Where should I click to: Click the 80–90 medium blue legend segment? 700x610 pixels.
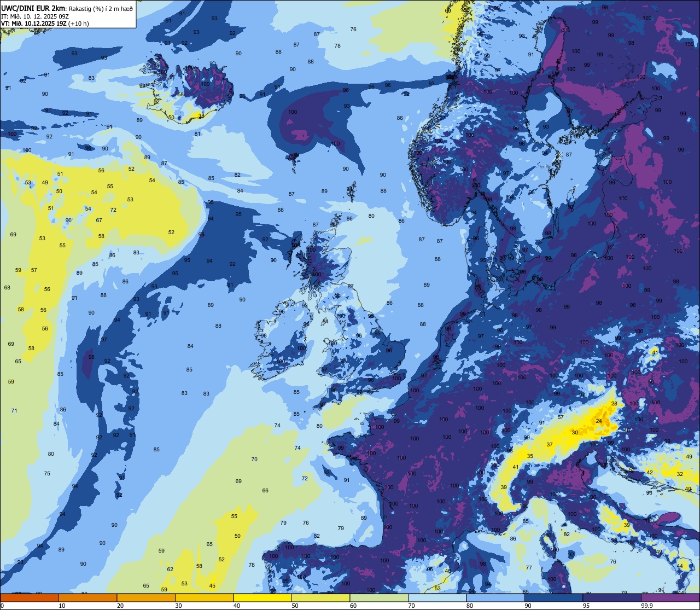pos(495,597)
